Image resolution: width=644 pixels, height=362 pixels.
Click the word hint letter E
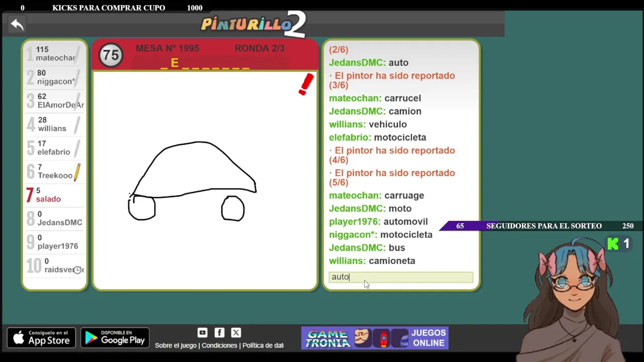pyautogui.click(x=175, y=63)
